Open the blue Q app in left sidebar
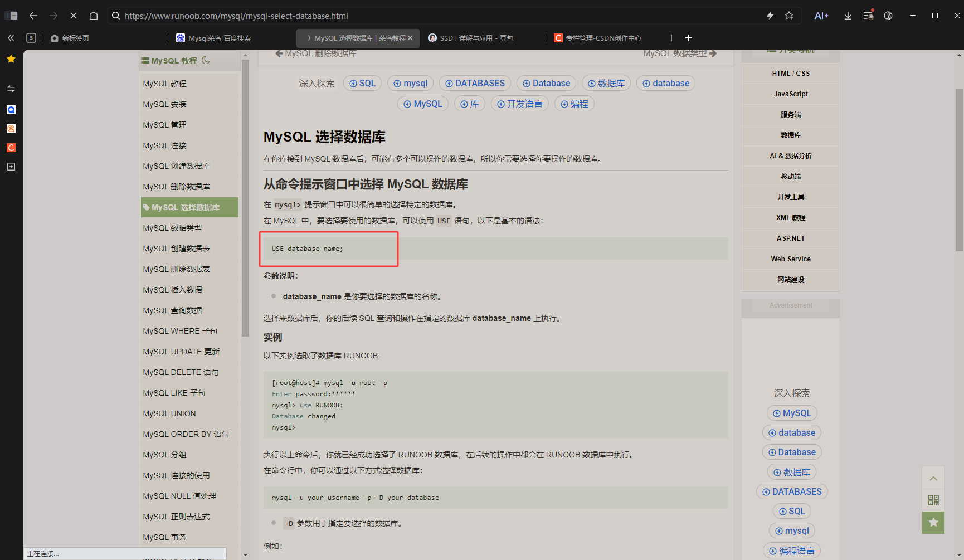This screenshot has width=964, height=560. (x=11, y=110)
